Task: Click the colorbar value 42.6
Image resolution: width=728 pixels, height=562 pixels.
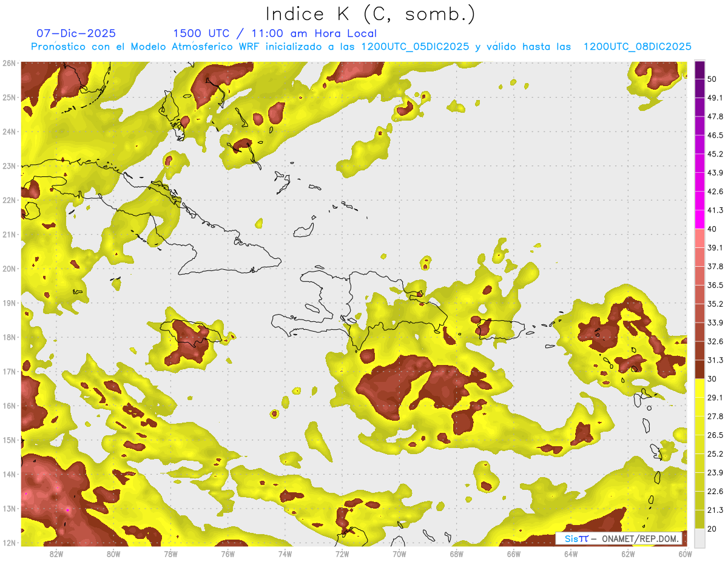Action: tap(715, 192)
